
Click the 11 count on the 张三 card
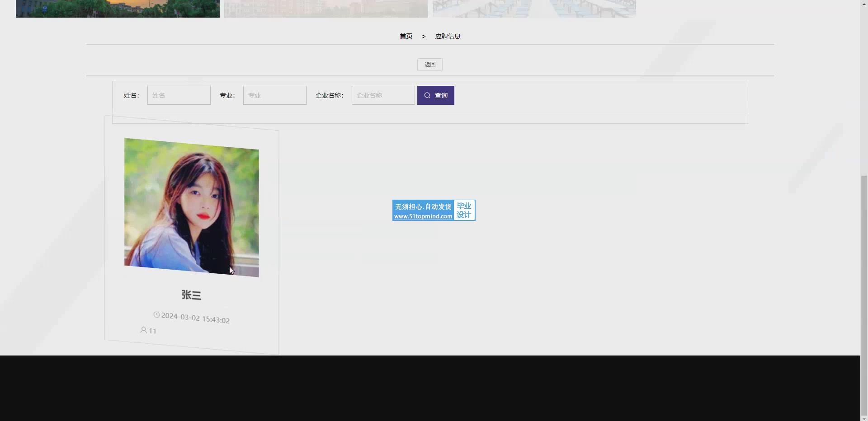click(x=152, y=331)
